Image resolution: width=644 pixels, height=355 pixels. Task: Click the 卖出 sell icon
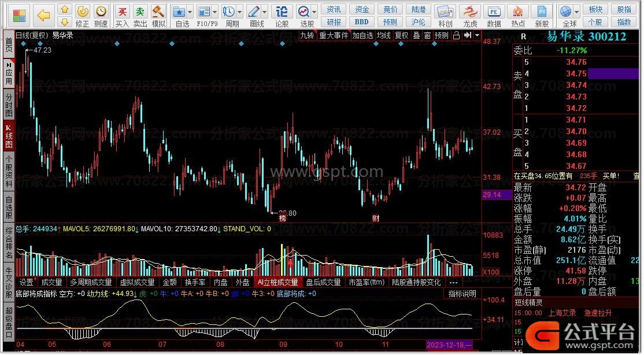[x=140, y=16]
